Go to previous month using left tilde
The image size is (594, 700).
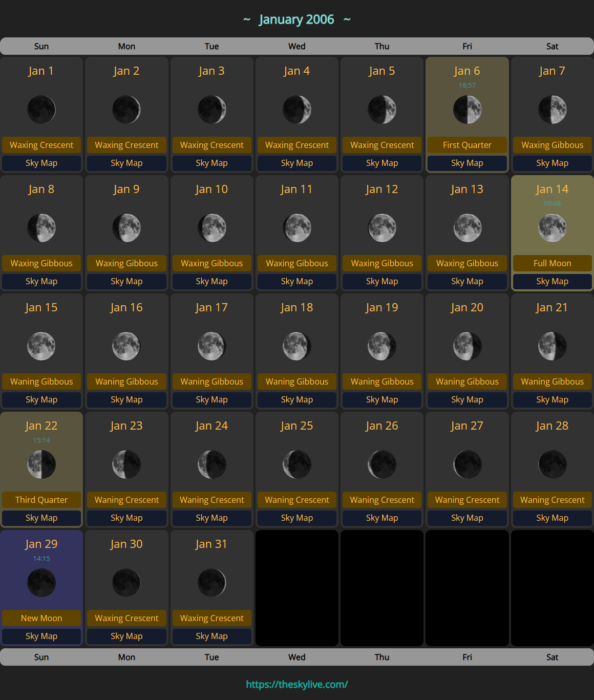coord(247,19)
